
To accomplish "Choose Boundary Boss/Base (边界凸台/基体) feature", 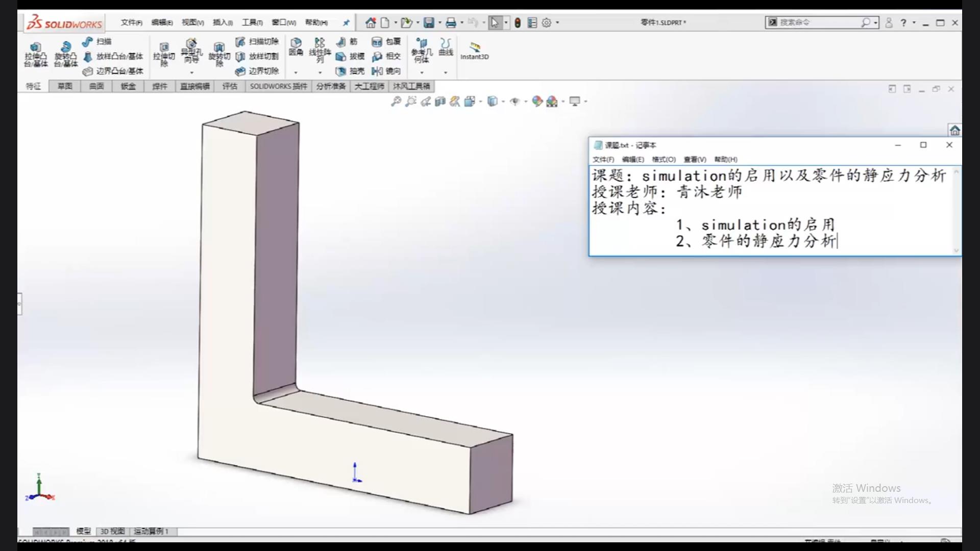I will (113, 71).
